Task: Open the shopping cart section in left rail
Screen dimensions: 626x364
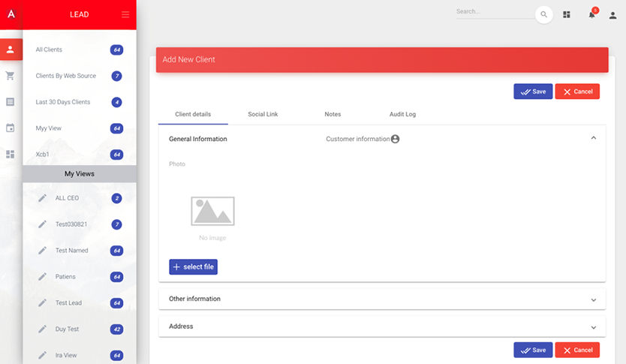Action: pos(11,76)
